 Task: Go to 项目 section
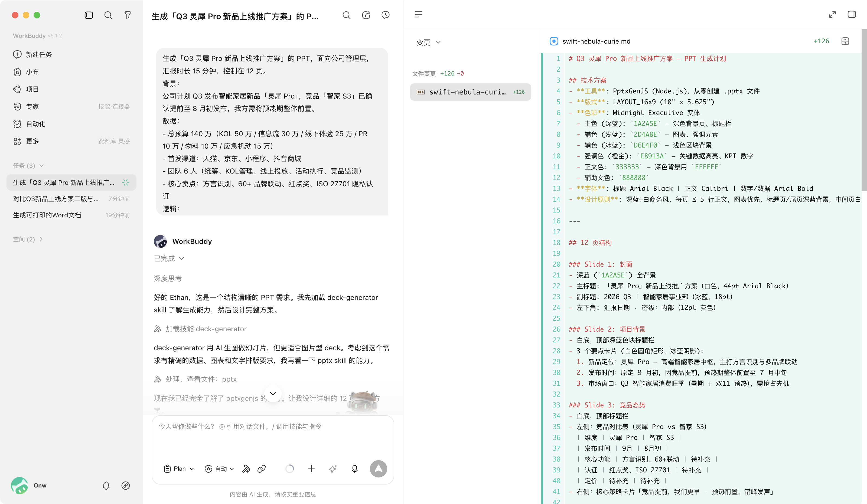click(x=71, y=89)
